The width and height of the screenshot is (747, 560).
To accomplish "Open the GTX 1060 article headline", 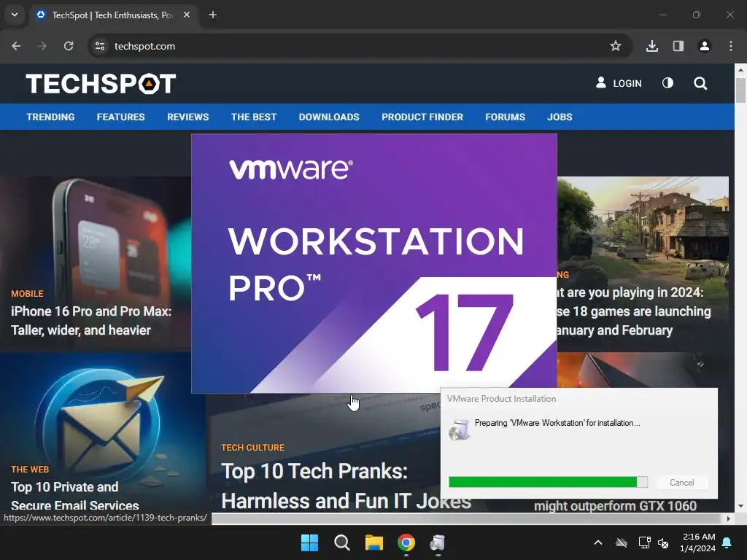I will 615,506.
